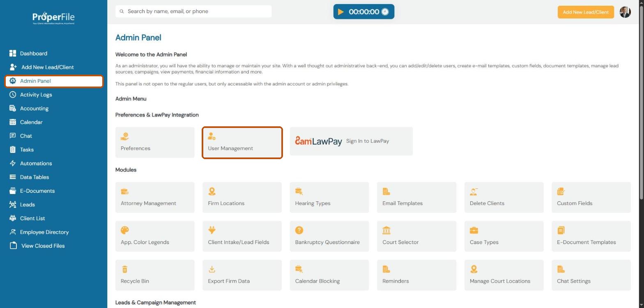Click the Client Intake/Lead Fields plug icon
The width and height of the screenshot is (644, 308).
212,230
